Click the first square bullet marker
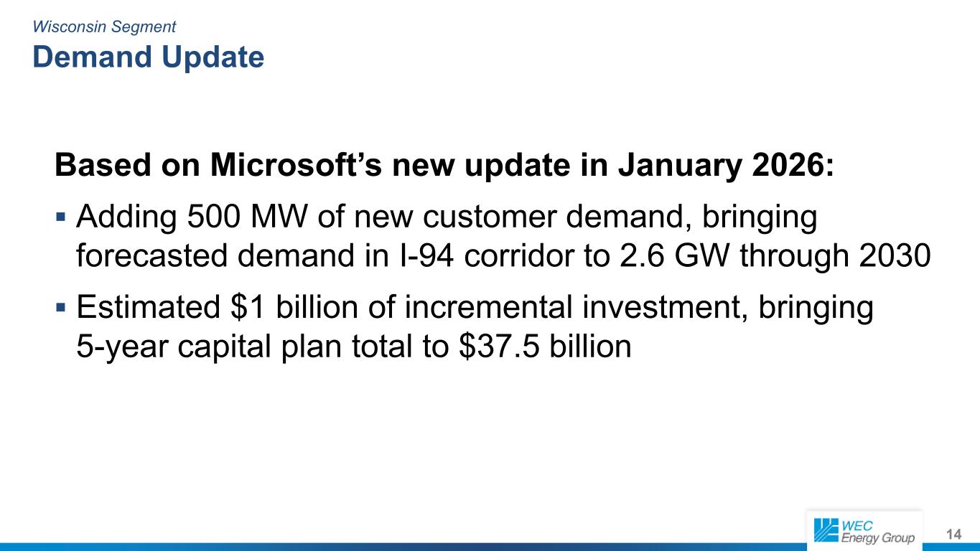Screen dimensions: 980x551 (x=60, y=215)
